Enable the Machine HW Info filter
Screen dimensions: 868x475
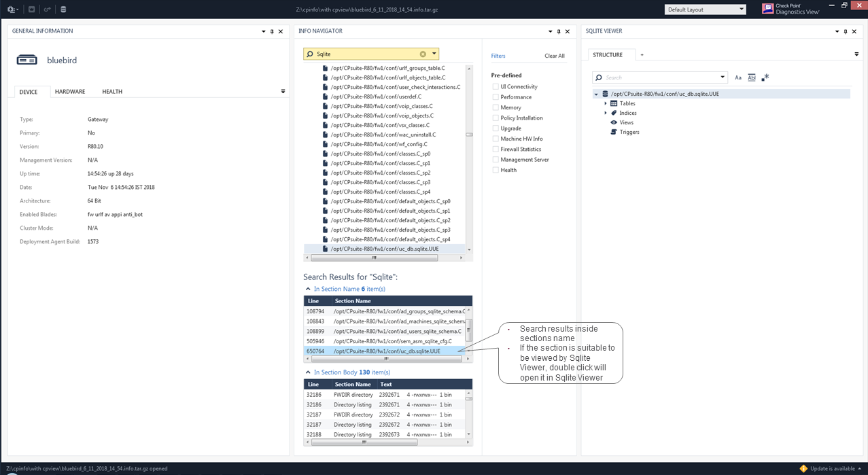[496, 139]
